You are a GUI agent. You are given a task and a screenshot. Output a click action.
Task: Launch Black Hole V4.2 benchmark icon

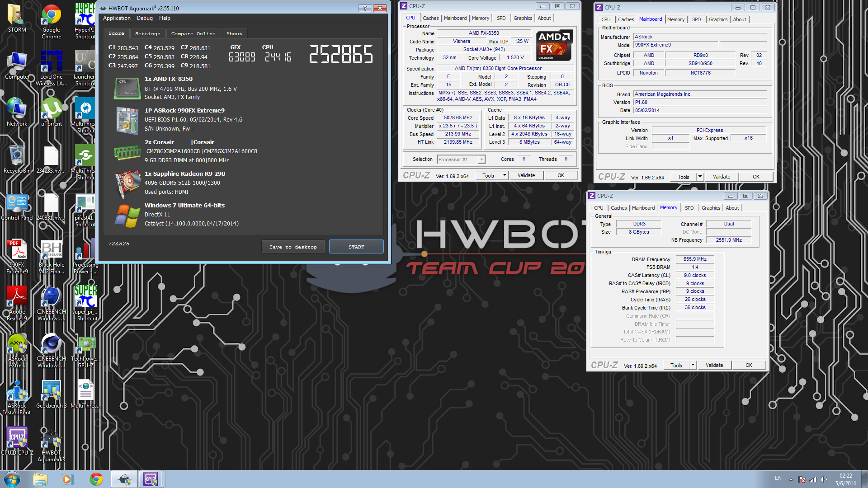click(51, 256)
